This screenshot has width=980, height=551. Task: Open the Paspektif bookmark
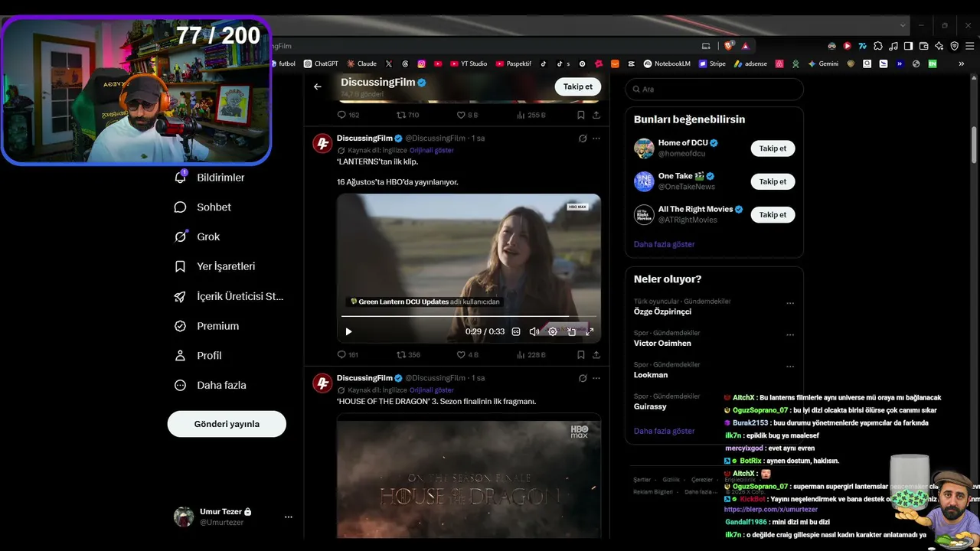click(513, 64)
